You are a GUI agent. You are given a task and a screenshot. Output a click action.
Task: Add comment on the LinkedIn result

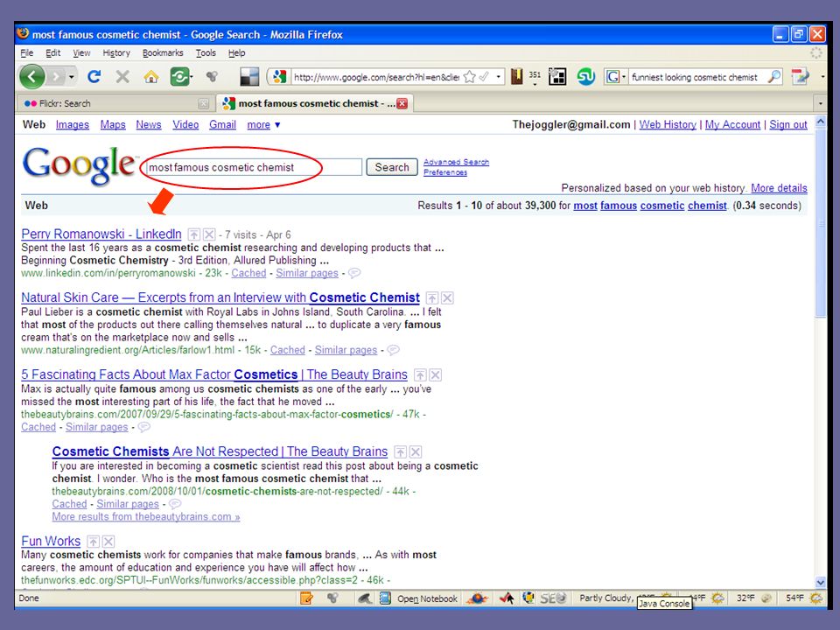coord(354,273)
